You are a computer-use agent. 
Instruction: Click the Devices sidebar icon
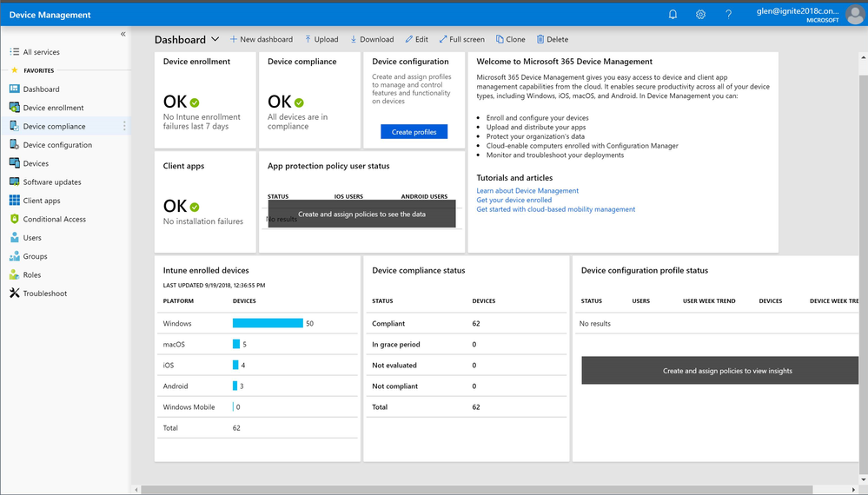tap(15, 163)
